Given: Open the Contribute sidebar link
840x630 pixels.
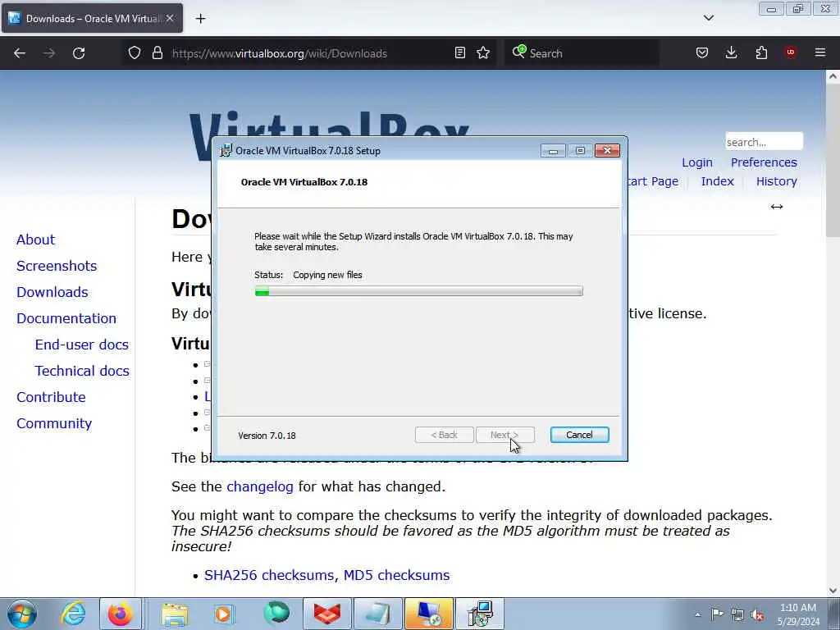Looking at the screenshot, I should coord(51,397).
